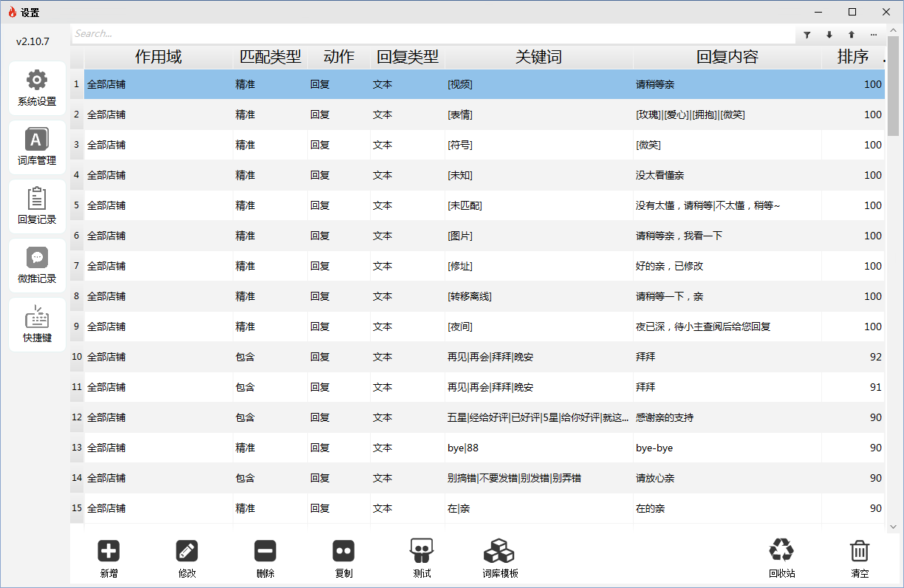The width and height of the screenshot is (904, 588).
Task: Open 词库管理 in the sidebar
Action: click(x=37, y=147)
